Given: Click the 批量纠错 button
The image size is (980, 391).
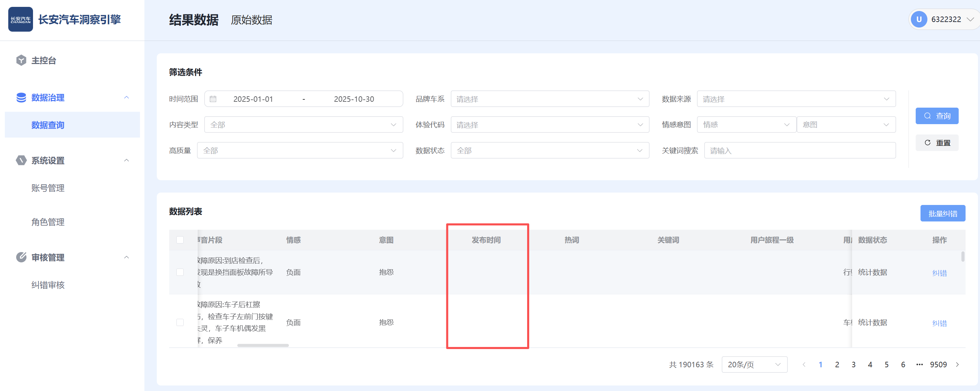Looking at the screenshot, I should (942, 213).
